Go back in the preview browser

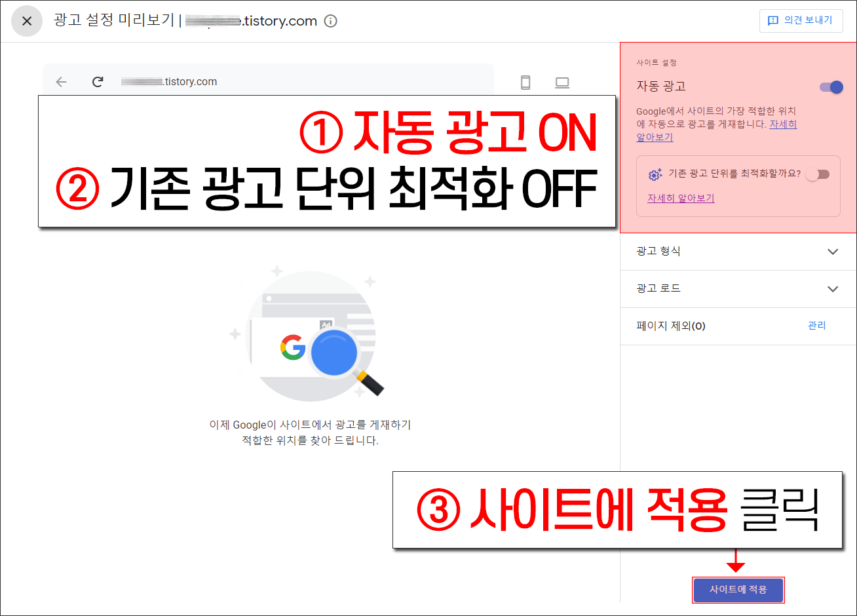point(62,82)
